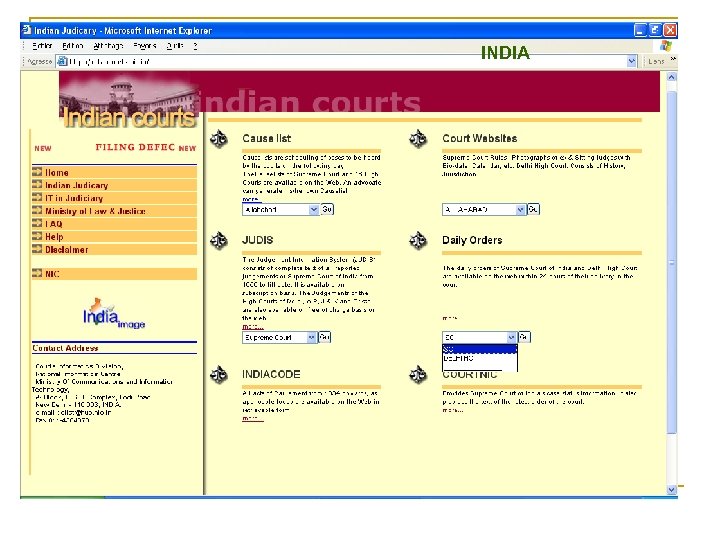
Task: Click the Court Websites heading
Action: [479, 139]
